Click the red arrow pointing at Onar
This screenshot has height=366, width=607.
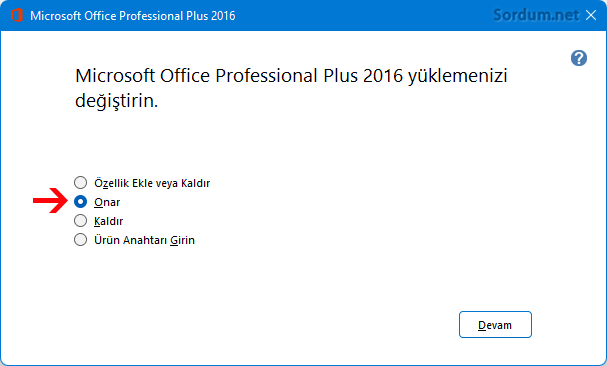pos(50,201)
